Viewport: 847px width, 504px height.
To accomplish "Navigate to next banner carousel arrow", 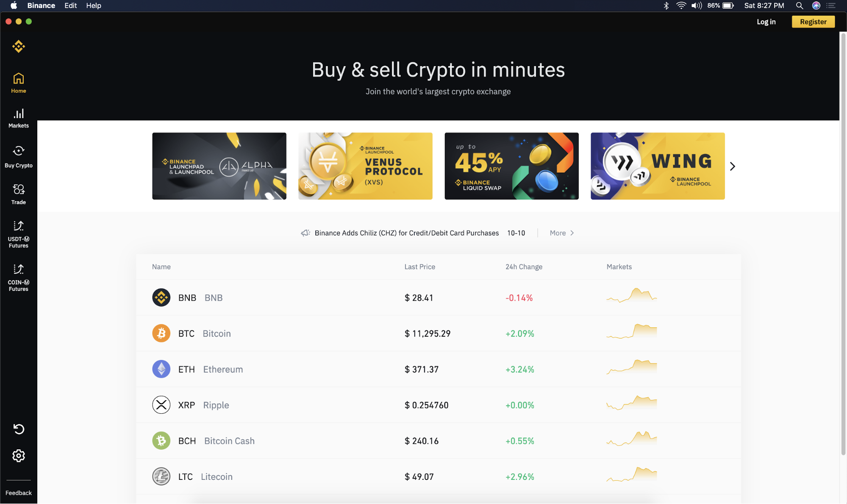I will pyautogui.click(x=733, y=166).
